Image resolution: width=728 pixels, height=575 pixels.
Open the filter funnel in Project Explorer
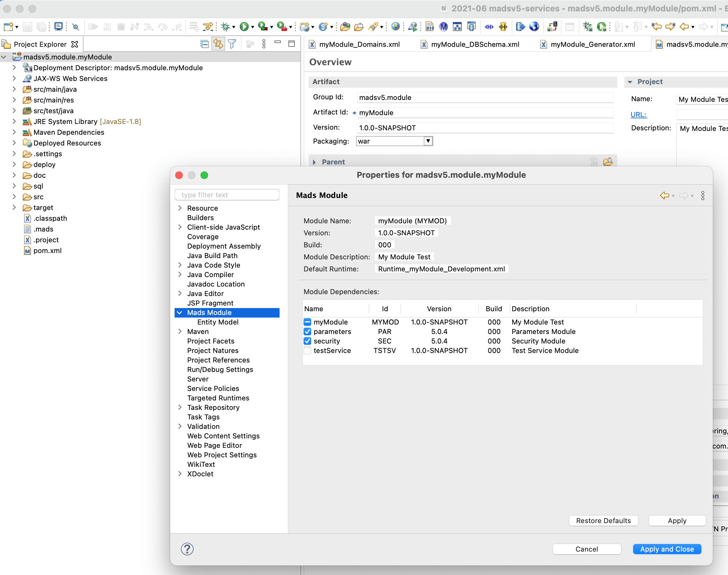pyautogui.click(x=232, y=44)
